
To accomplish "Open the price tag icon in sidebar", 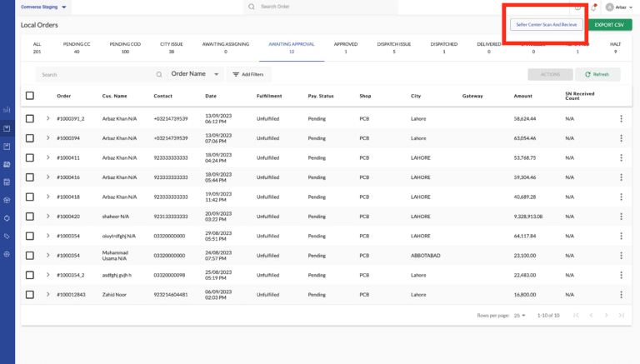I will click(7, 236).
